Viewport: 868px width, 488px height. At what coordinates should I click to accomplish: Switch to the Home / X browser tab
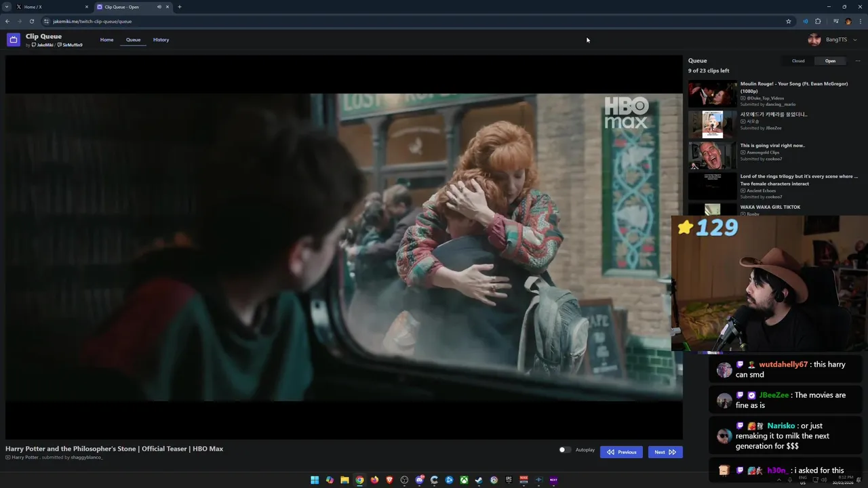[x=51, y=7]
